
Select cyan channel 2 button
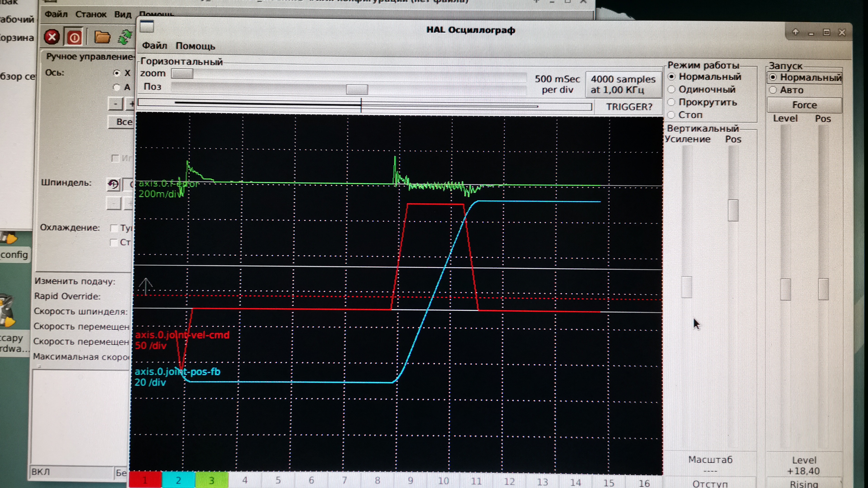click(x=178, y=480)
